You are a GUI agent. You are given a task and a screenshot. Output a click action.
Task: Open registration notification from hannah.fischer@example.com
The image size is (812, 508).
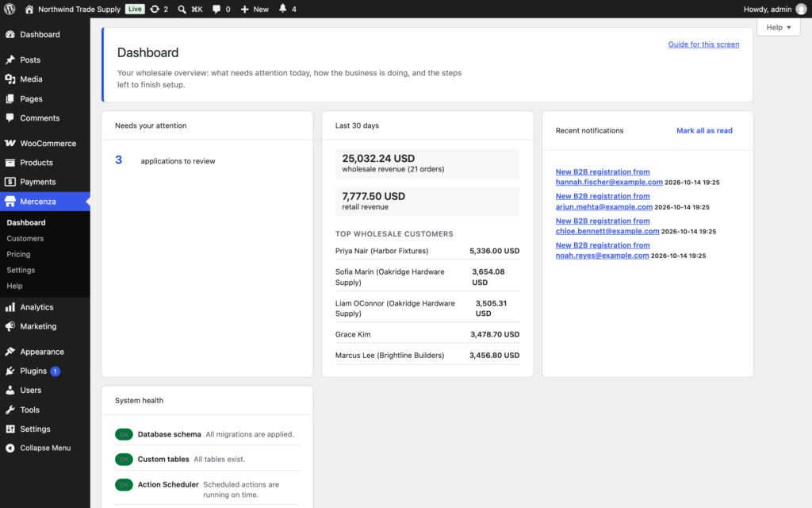(x=609, y=177)
